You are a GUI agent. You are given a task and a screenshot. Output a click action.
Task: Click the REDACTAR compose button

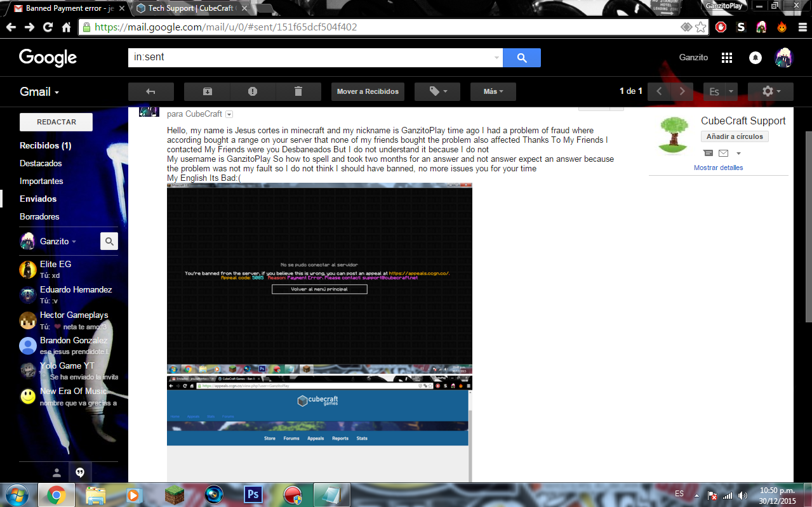pyautogui.click(x=56, y=122)
